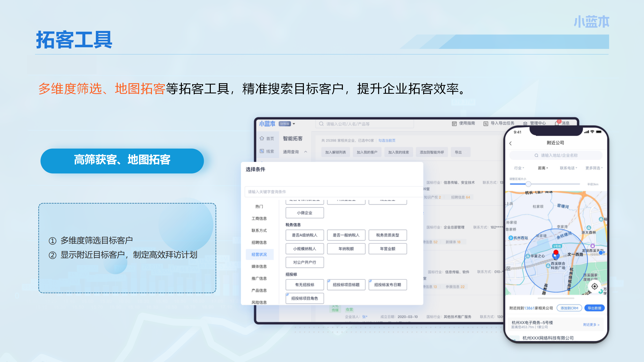Tap the back arrow in 附近公司 header
644x362 pixels.
point(510,143)
